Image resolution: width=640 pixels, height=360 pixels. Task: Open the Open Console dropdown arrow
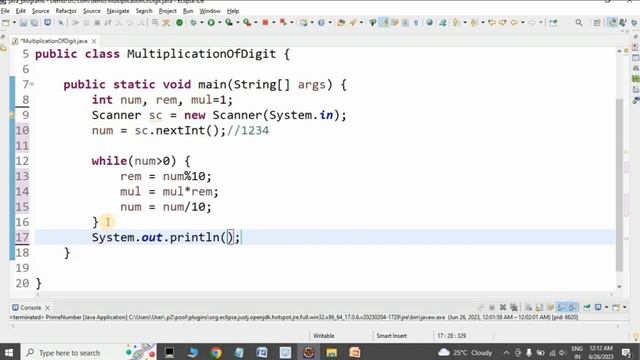[x=624, y=307]
